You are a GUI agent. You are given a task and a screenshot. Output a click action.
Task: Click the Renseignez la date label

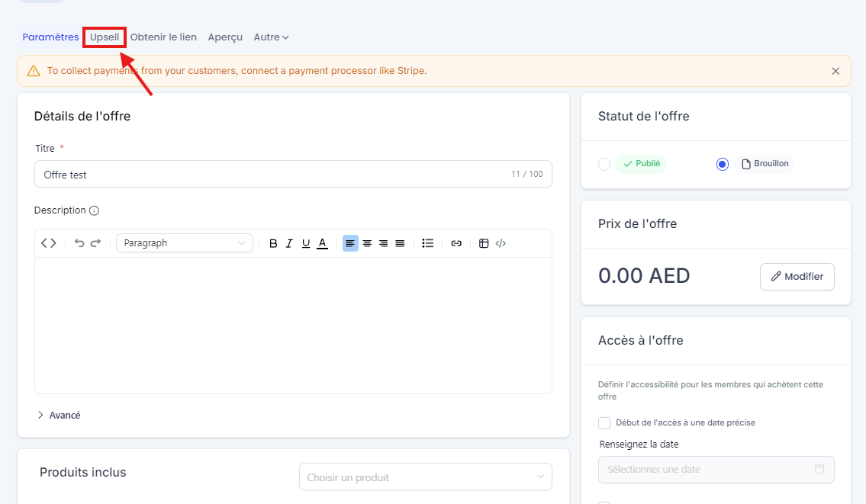[x=639, y=445]
